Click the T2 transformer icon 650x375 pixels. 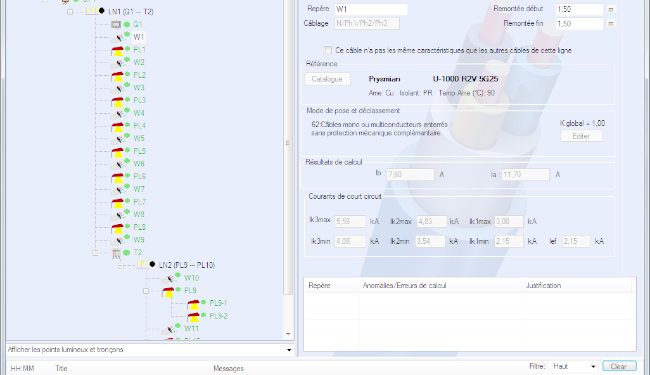point(116,253)
